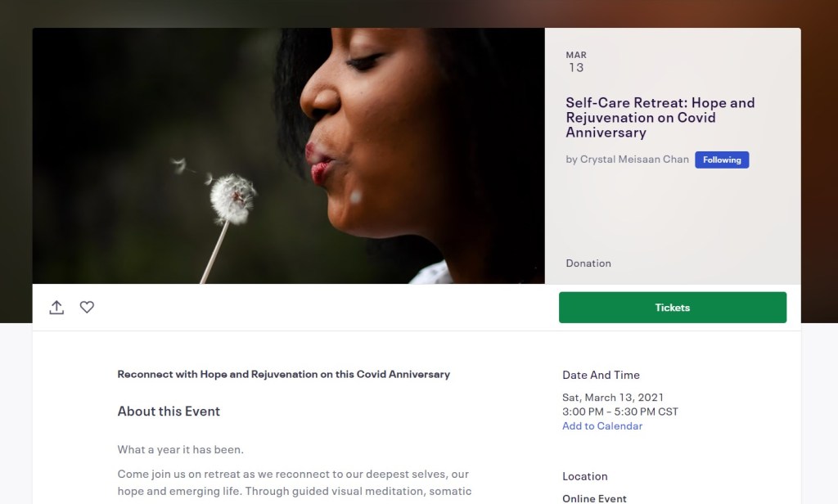Click the About this Event heading
This screenshot has width=838, height=504.
tap(169, 412)
